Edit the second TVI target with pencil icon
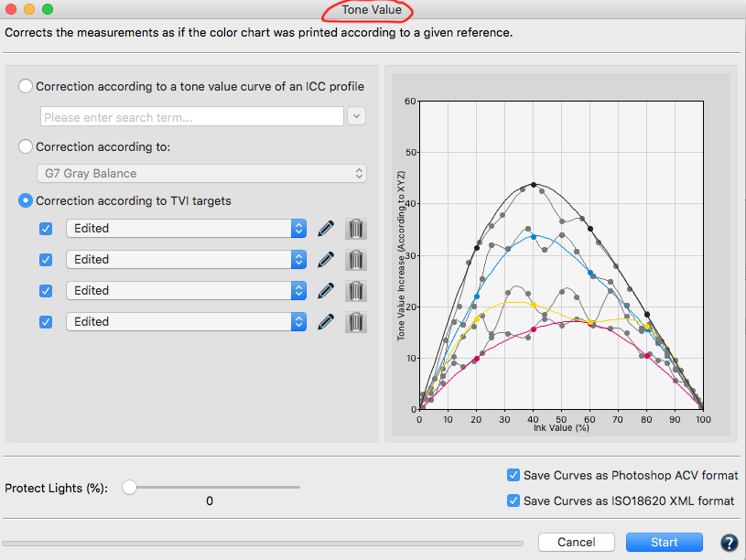746x560 pixels. click(326, 260)
